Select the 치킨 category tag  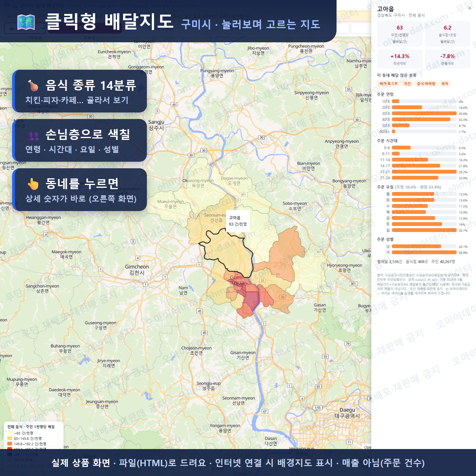pos(407,84)
